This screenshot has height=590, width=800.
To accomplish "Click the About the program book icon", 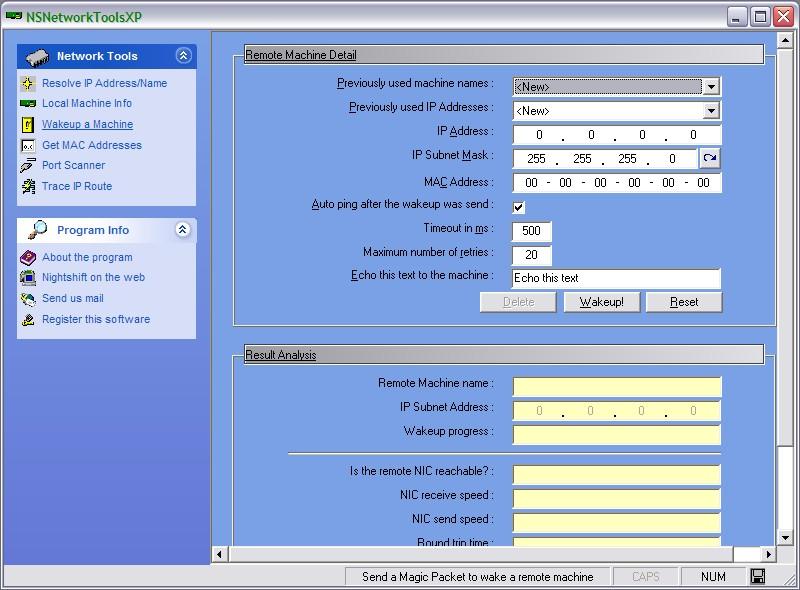I will pos(28,257).
